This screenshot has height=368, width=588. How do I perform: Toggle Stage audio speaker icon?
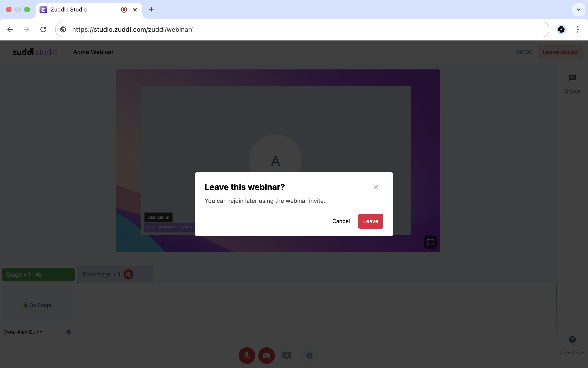[x=39, y=275]
